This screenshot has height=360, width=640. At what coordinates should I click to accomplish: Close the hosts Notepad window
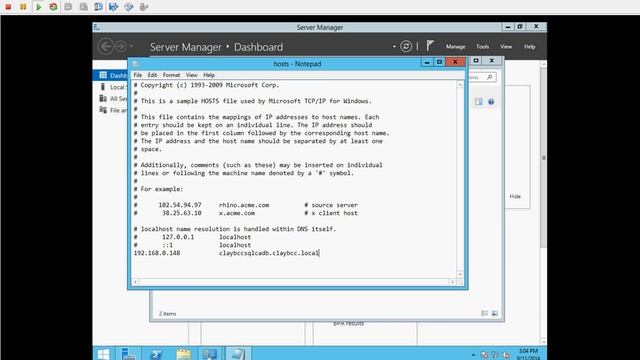(455, 62)
